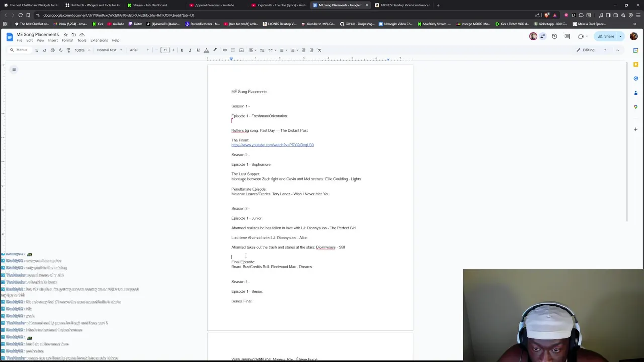The height and width of the screenshot is (362, 644).
Task: Toggle the bulleted list
Action: point(282,50)
